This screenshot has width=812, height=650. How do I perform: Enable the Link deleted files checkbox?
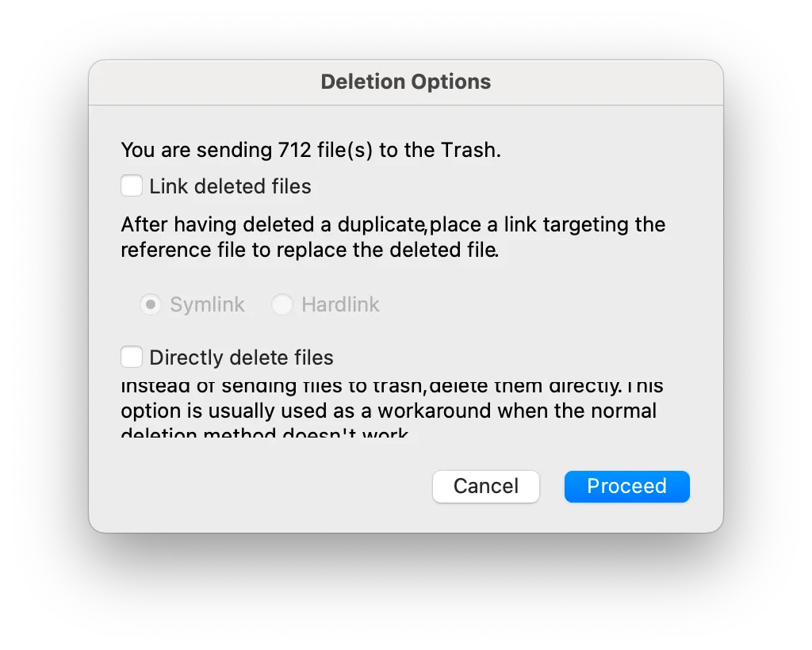pos(132,185)
